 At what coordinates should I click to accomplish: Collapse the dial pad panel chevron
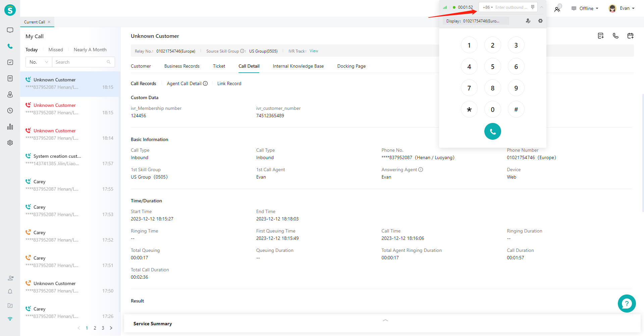click(x=541, y=7)
